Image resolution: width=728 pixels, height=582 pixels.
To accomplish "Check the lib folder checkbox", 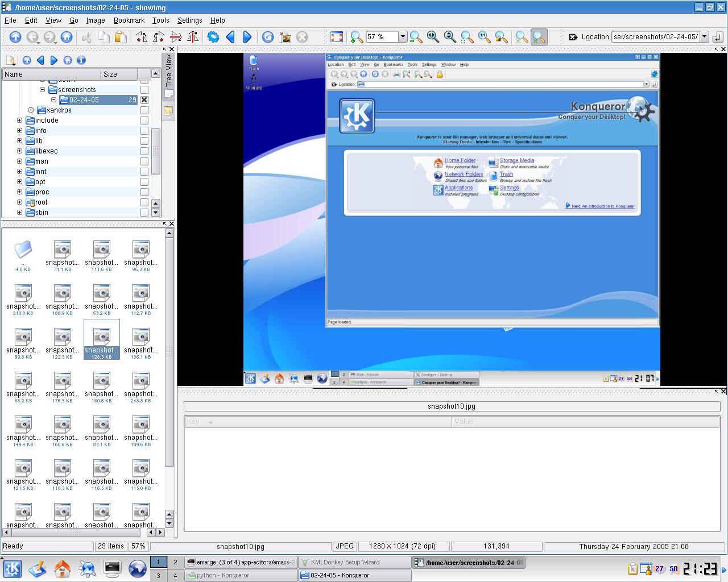I will click(144, 141).
